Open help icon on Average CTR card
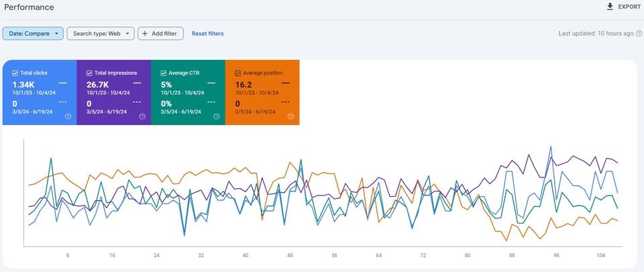 [216, 116]
